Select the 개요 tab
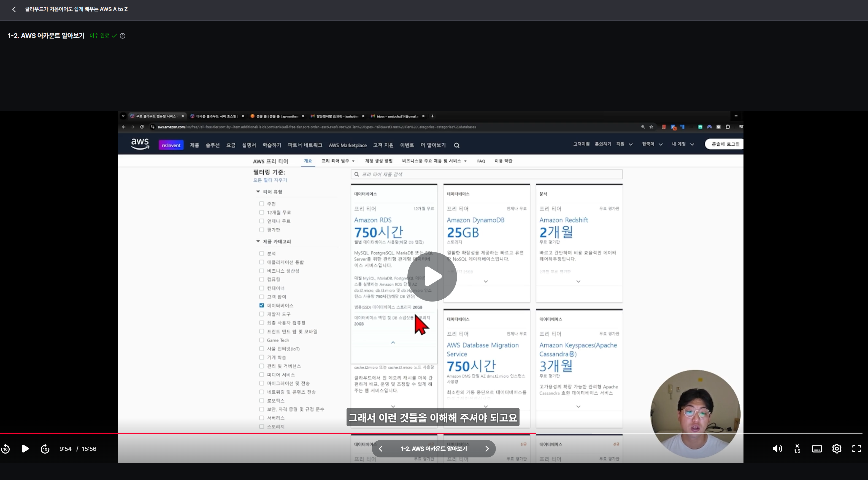The width and height of the screenshot is (868, 480). pyautogui.click(x=308, y=161)
